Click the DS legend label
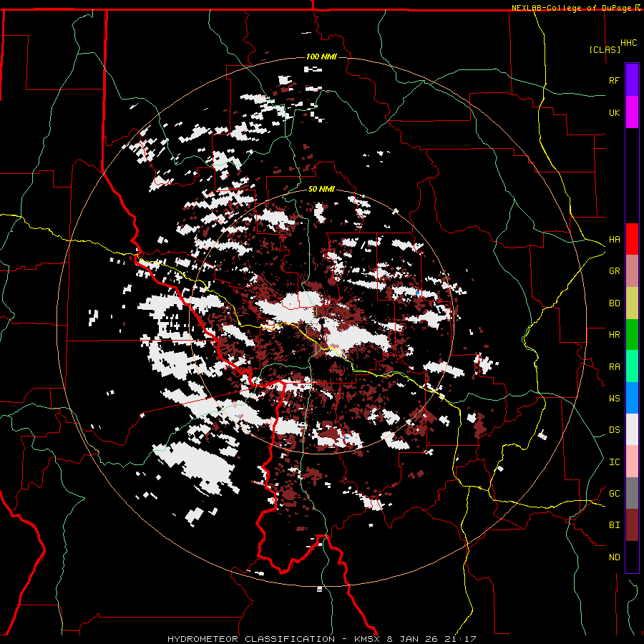Viewport: 644px width, 644px height. click(x=614, y=430)
